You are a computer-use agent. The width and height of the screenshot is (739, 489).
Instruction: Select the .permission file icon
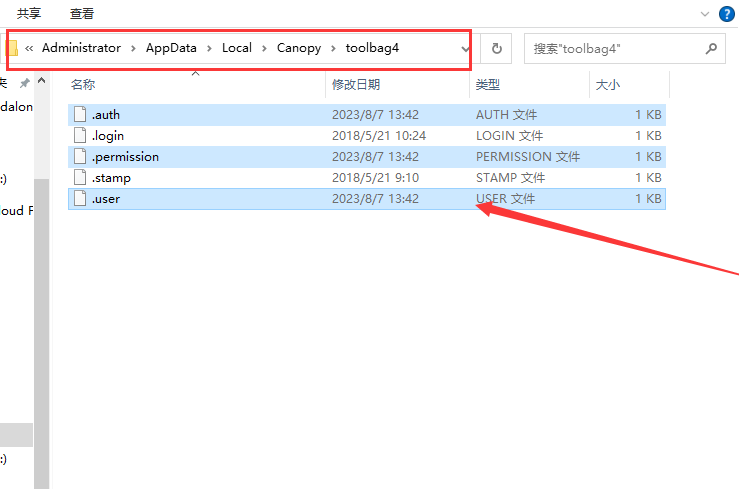[80, 156]
